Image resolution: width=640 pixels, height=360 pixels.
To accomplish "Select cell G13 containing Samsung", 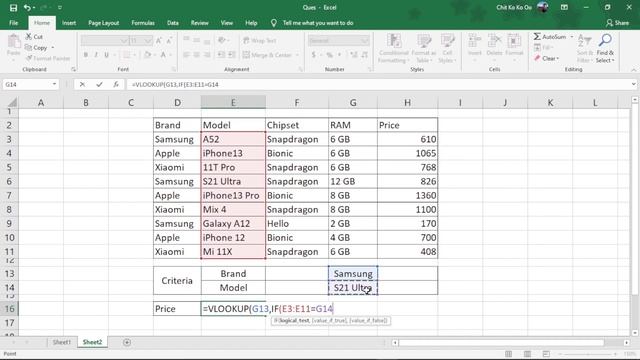I will (x=353, y=273).
